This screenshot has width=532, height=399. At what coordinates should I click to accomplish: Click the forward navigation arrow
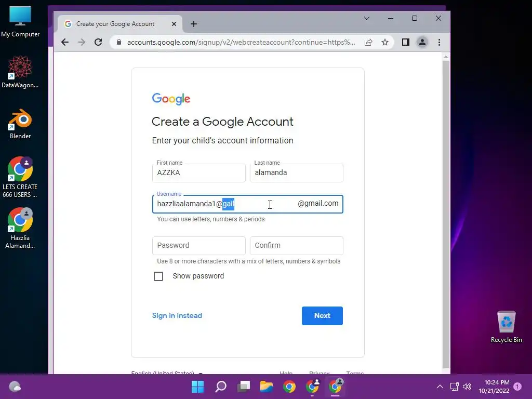click(82, 42)
